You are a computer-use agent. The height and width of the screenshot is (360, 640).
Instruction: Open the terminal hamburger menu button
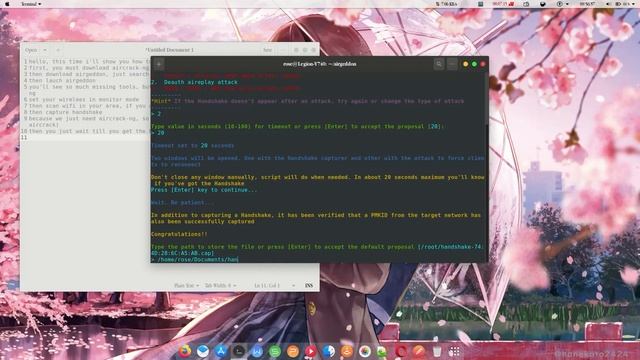point(452,64)
